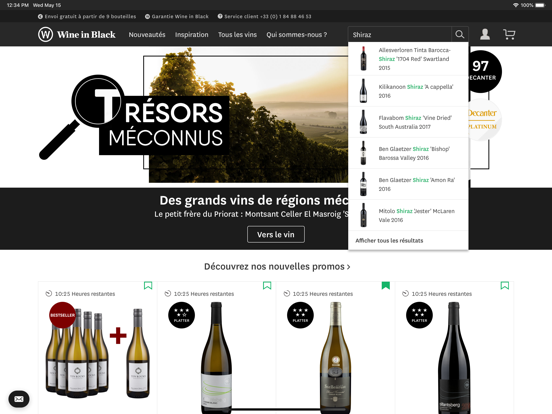This screenshot has width=552, height=414.
Task: Remove the filled bookmark on third promo
Action: [x=386, y=285]
